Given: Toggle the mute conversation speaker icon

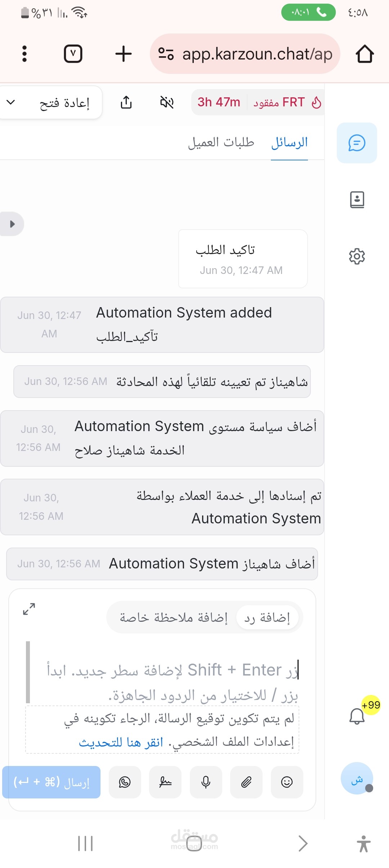Looking at the screenshot, I should coord(167,102).
